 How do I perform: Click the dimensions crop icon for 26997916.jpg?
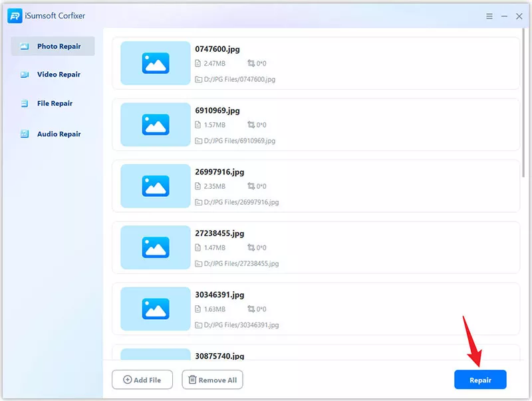click(x=251, y=186)
